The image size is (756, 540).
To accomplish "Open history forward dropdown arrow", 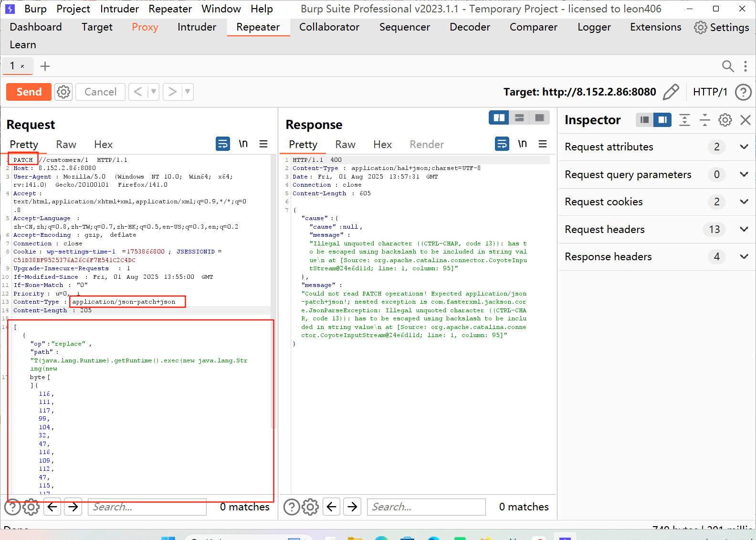I will point(188,92).
